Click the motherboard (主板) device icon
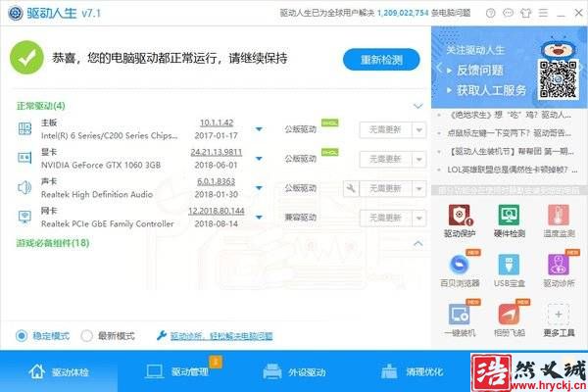 [24, 129]
